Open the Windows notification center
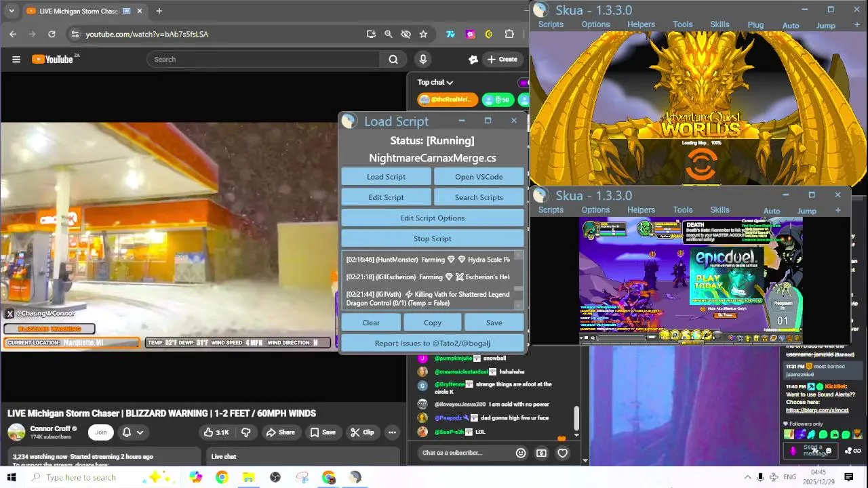Screen dimensions: 868x488 [x=848, y=477]
